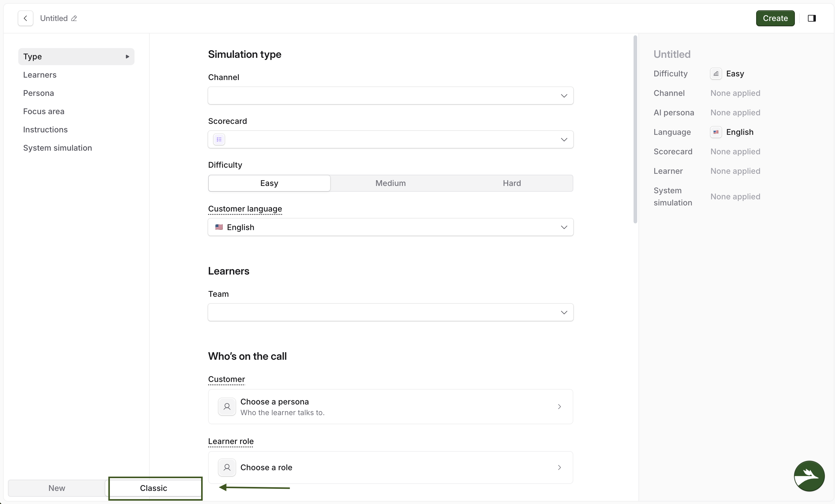This screenshot has height=504, width=835.
Task: Click the US flag in Customer language field
Action: (x=219, y=227)
